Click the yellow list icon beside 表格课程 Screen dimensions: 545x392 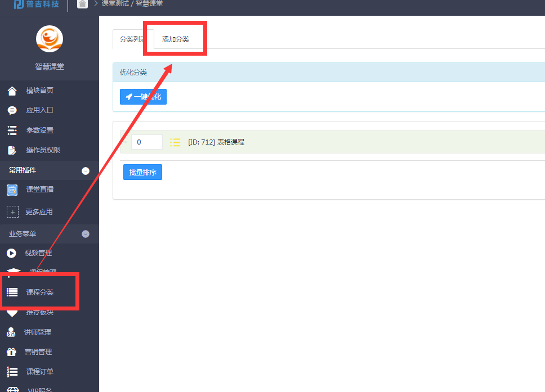[x=175, y=142]
